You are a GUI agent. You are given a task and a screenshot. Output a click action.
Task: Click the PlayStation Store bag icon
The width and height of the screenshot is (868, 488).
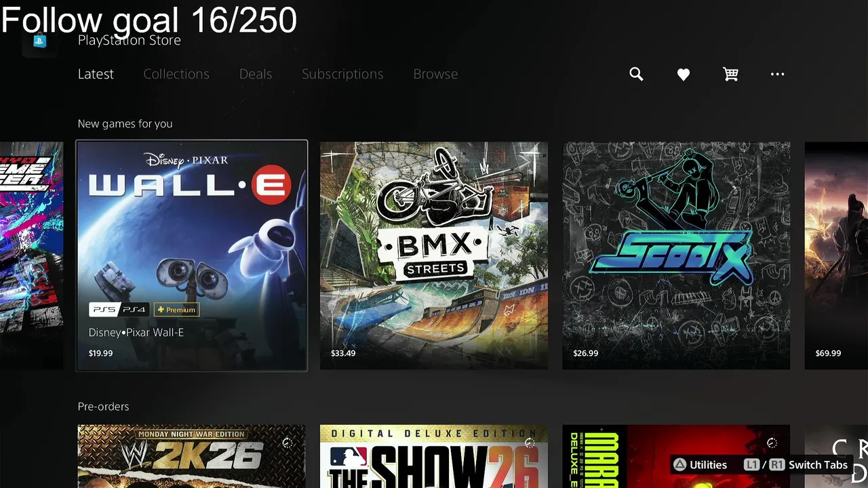pyautogui.click(x=39, y=41)
